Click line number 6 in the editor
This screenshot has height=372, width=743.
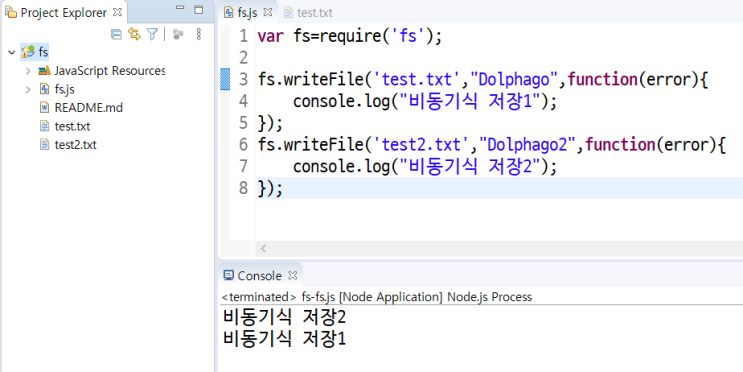[x=243, y=145]
